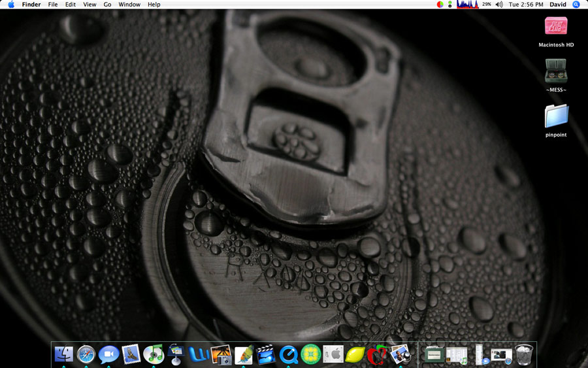The width and height of the screenshot is (588, 368).
Task: Open Mail from the Dock
Action: 131,354
